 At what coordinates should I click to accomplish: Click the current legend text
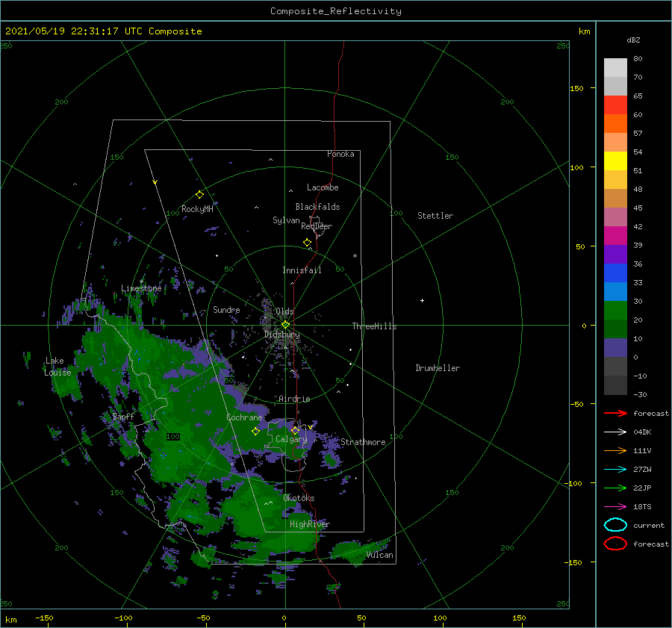point(649,526)
